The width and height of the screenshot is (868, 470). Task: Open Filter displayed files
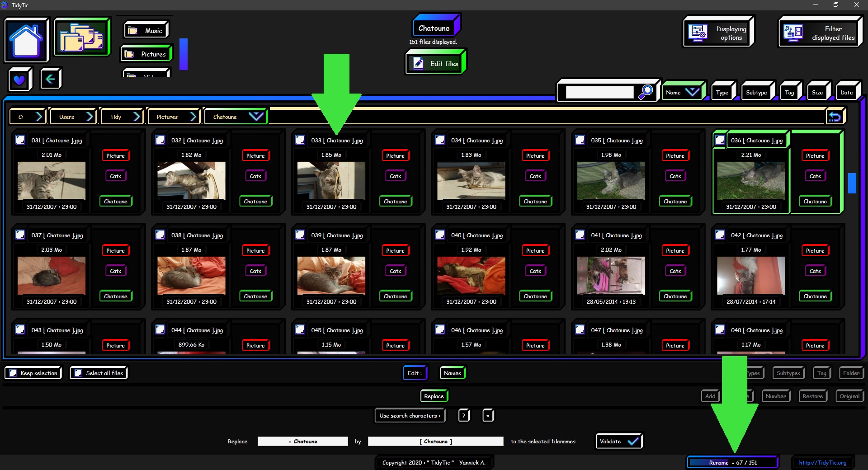tap(820, 33)
